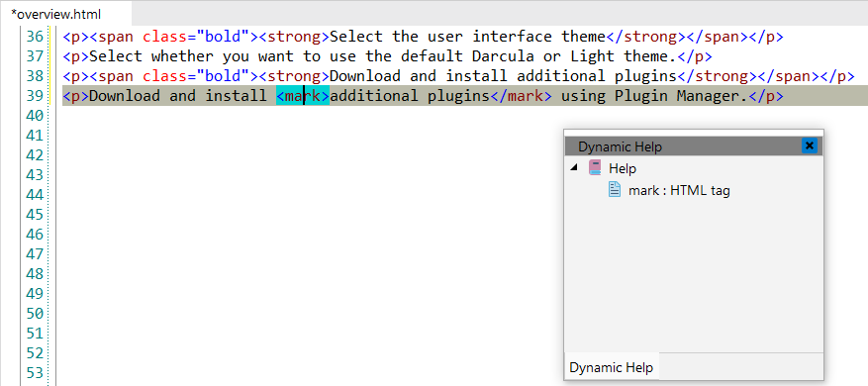Click 'Plugin Manager' text on line 39
This screenshot has width=868, height=386.
(x=677, y=96)
